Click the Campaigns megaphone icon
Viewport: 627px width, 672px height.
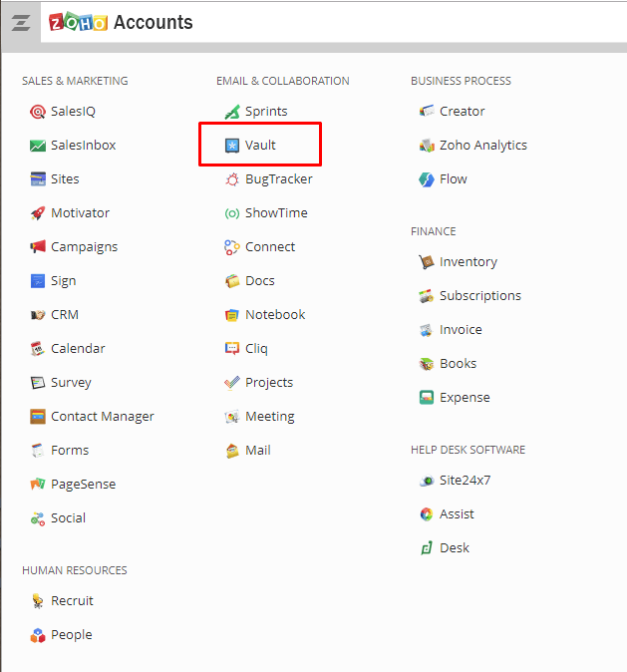[38, 247]
